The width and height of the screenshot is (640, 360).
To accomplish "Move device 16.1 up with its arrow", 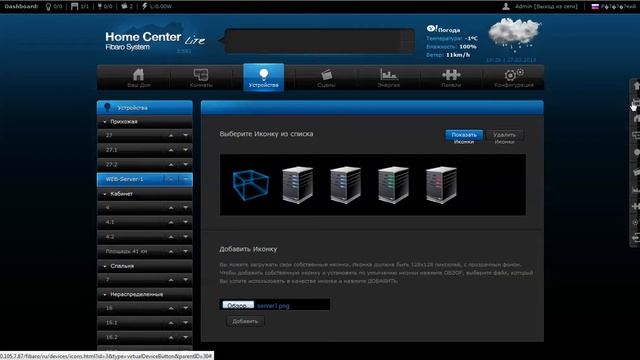I will pyautogui.click(x=171, y=323).
